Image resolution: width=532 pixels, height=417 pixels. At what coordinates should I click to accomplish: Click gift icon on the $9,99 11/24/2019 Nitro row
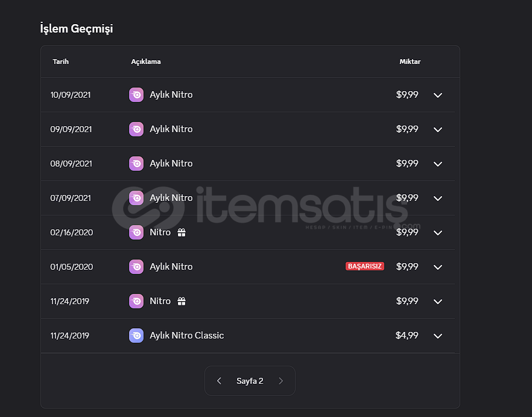click(182, 301)
